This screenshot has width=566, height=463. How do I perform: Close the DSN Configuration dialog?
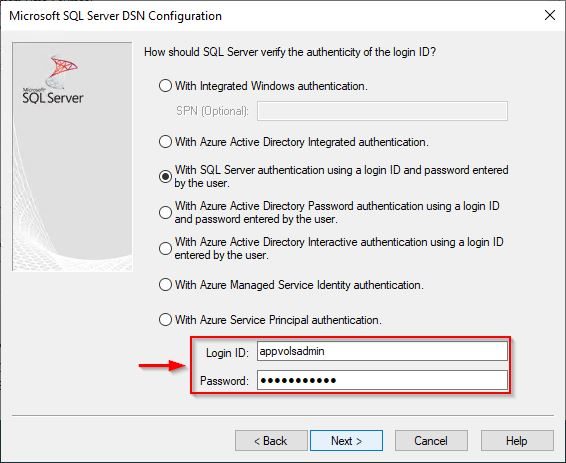tap(550, 15)
